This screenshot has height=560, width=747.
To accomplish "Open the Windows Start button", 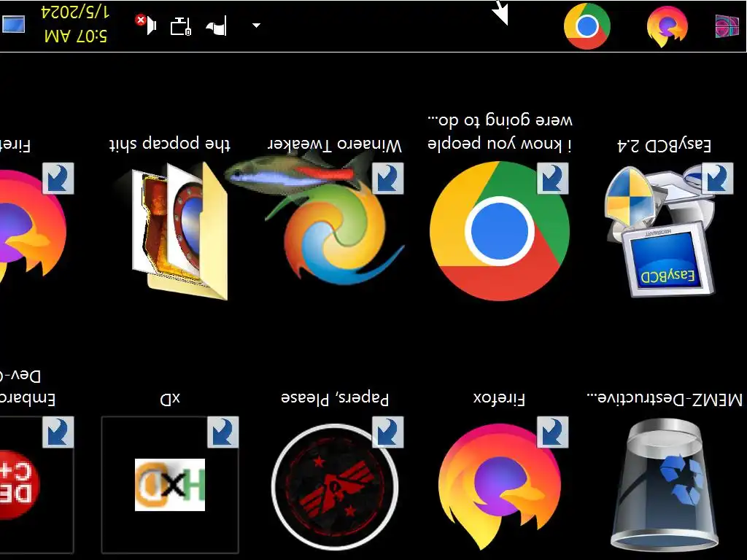I will [727, 26].
